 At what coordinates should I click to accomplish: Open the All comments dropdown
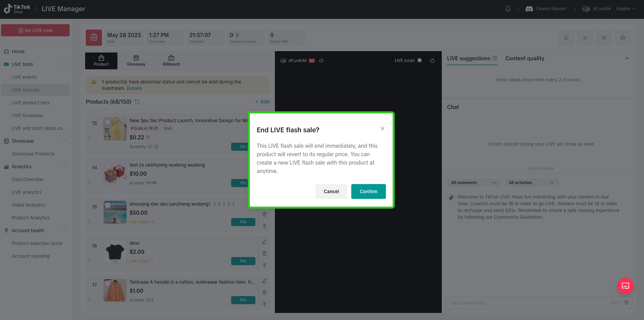473,183
